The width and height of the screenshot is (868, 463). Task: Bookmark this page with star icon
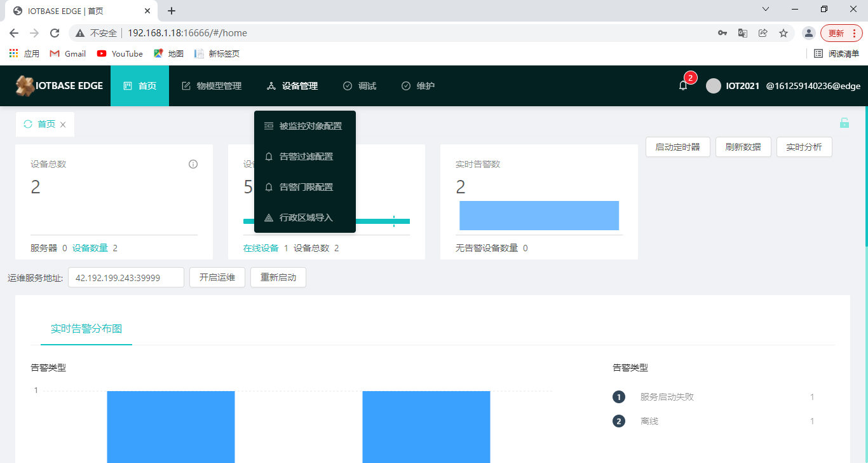[x=783, y=33]
